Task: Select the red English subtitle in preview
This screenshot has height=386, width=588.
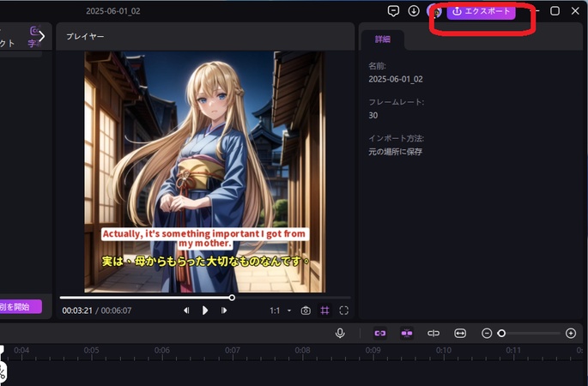Action: (205, 238)
